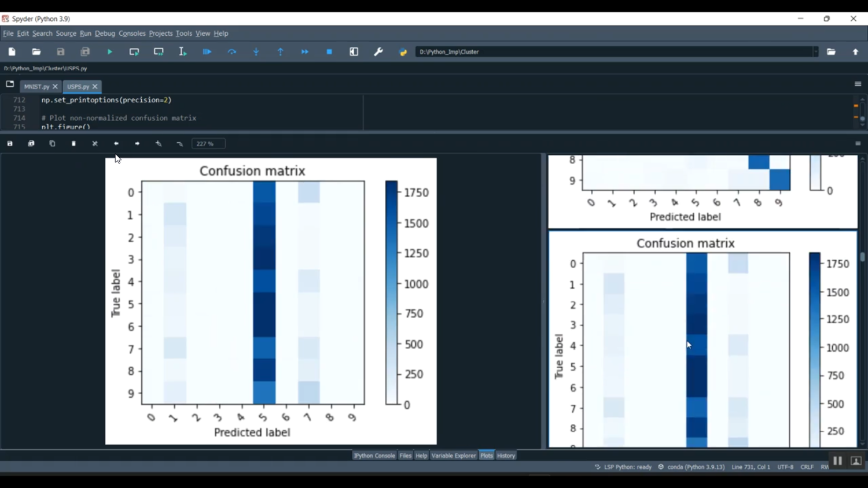Switch to the MNIST.py editor tab
Screen dimensions: 868x488
[x=36, y=87]
